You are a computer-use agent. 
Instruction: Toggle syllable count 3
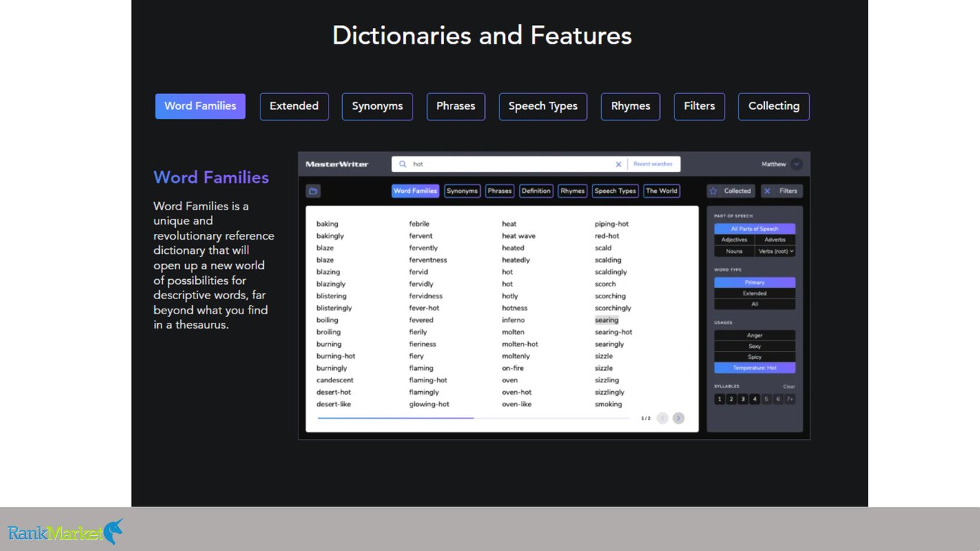(x=743, y=399)
